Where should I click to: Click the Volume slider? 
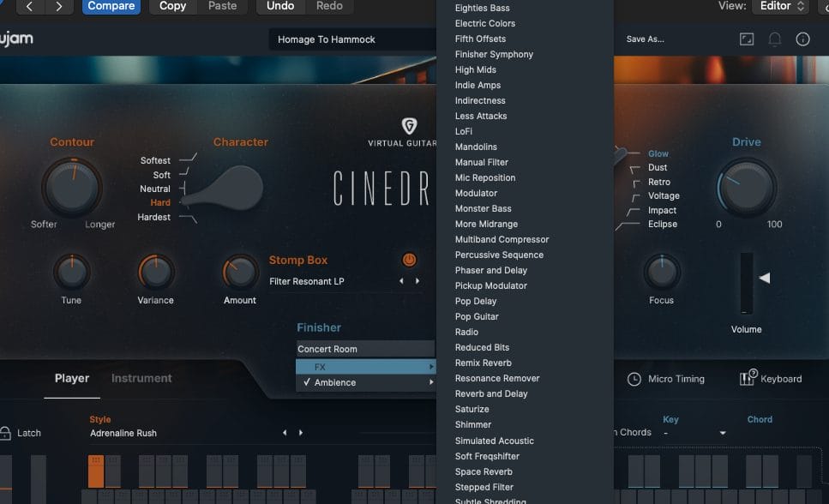click(x=747, y=283)
